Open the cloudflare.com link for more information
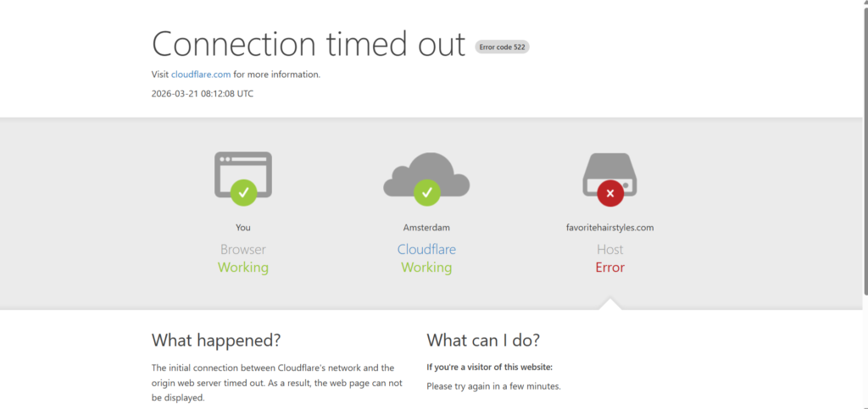Image resolution: width=868 pixels, height=409 pixels. pyautogui.click(x=201, y=75)
